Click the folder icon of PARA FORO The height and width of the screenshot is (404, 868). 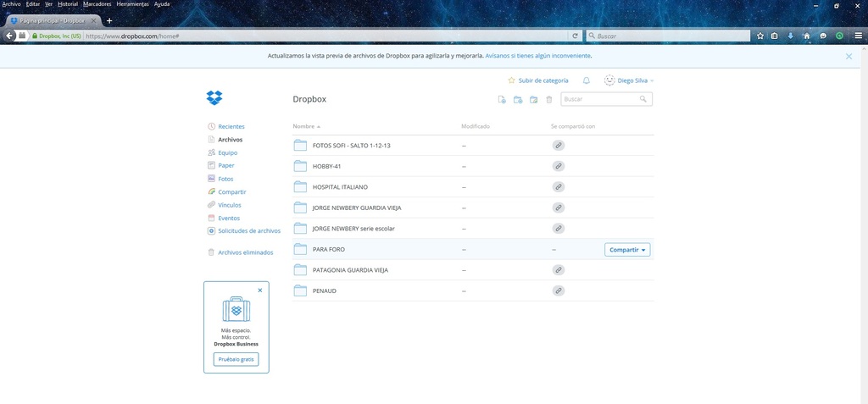coord(300,249)
